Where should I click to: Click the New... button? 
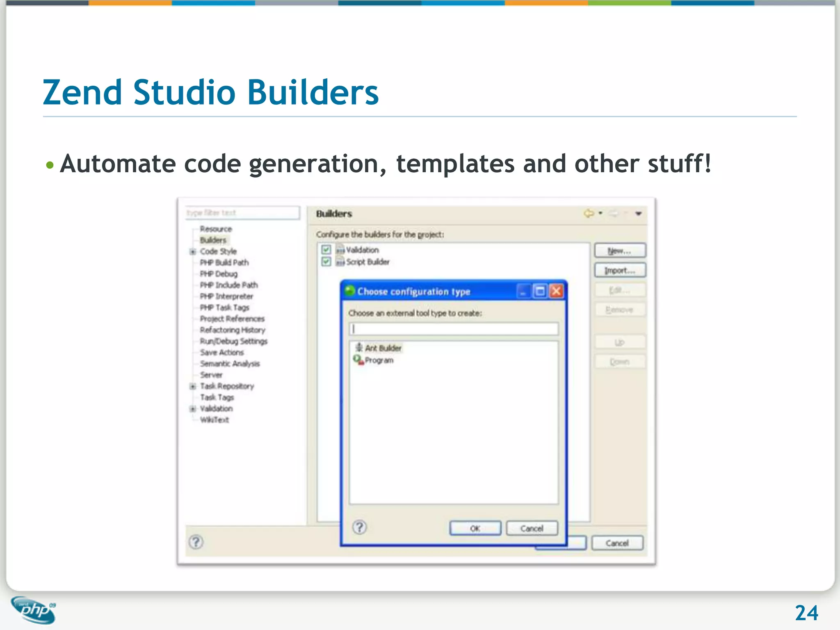pos(620,251)
